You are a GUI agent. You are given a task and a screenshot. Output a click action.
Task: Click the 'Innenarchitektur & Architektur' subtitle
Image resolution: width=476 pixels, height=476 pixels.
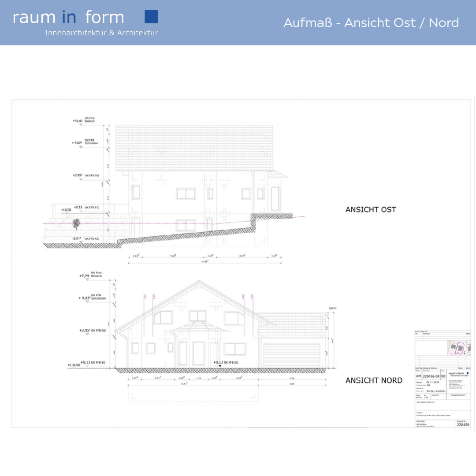point(101,33)
